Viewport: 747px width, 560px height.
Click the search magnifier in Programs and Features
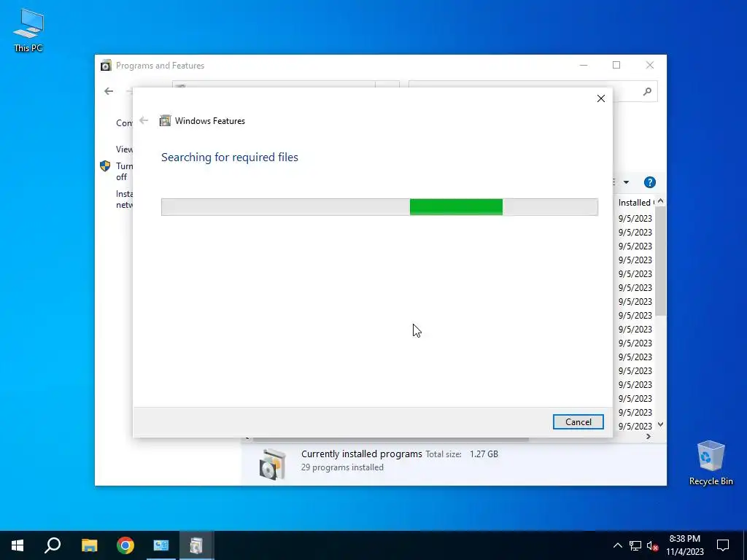pyautogui.click(x=647, y=91)
